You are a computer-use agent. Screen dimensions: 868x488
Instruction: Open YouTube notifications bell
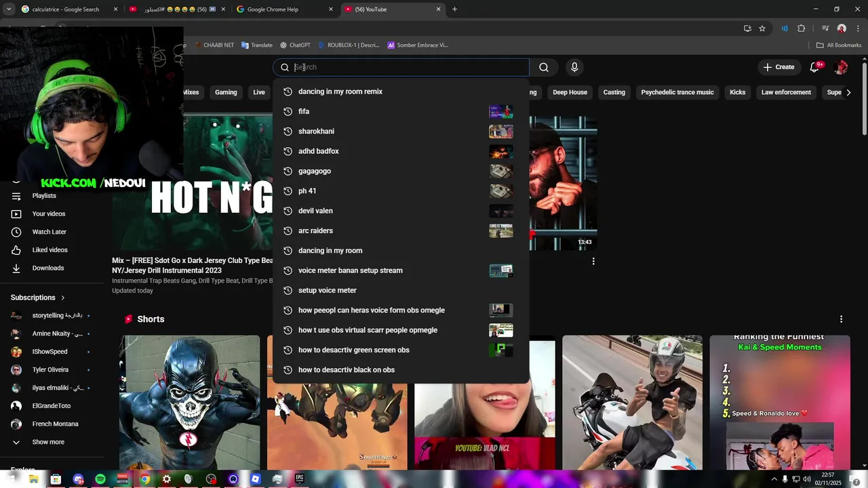tap(816, 67)
